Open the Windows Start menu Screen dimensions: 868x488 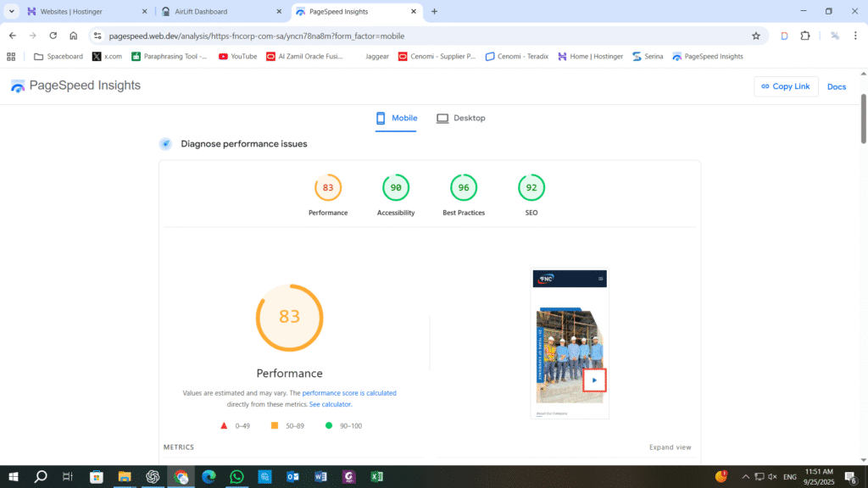tap(14, 477)
